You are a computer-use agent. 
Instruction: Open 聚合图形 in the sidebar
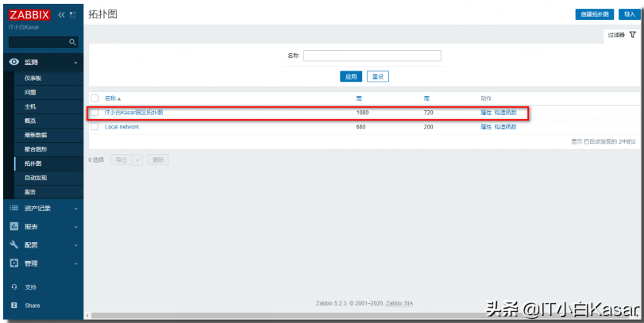48,149
